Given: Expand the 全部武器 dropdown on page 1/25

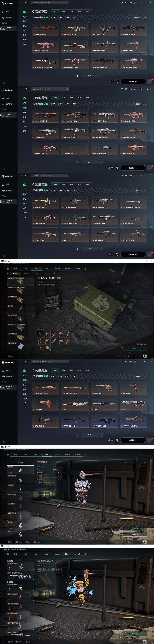Looking at the screenshot, I should (140, 104).
